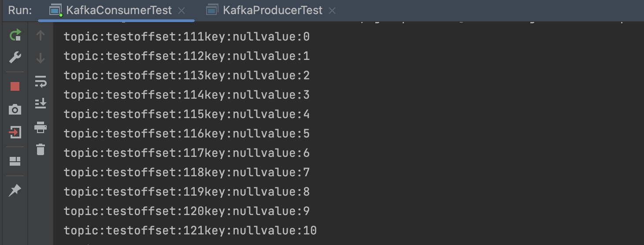The image size is (644, 245).
Task: Jump up the stack trace (up arrow)
Action: [41, 35]
